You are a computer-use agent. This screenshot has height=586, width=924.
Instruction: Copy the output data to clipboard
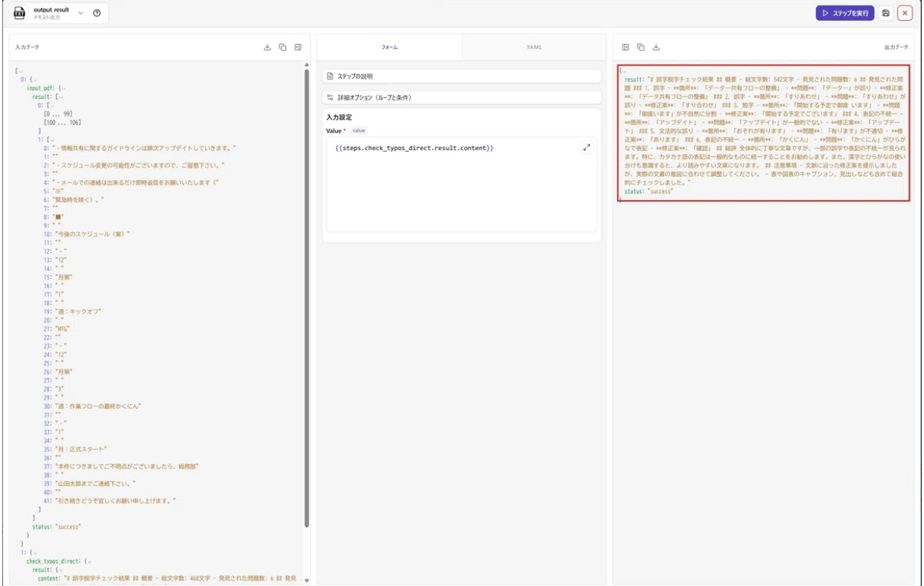coord(641,47)
